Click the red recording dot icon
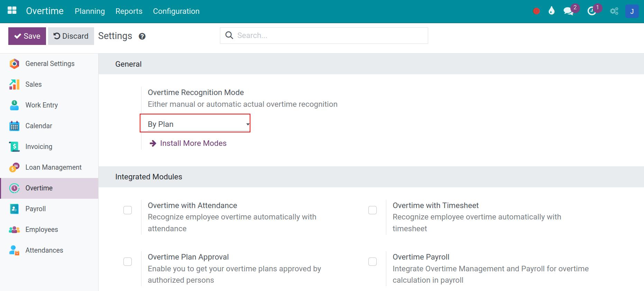 coord(536,11)
